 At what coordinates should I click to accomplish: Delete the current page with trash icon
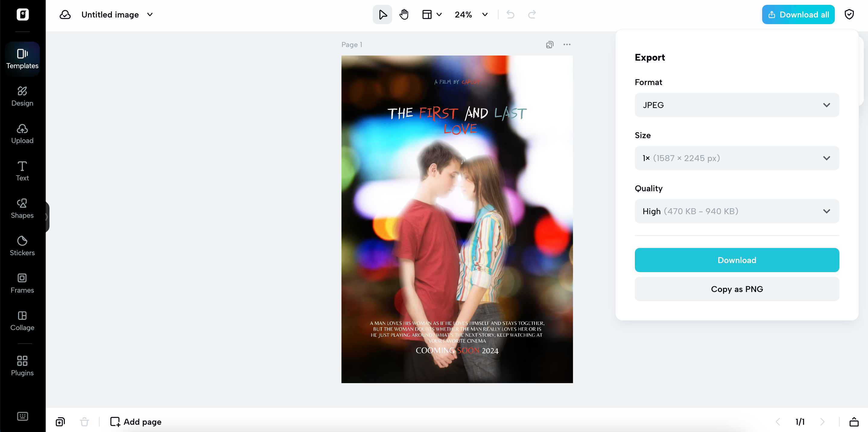(84, 421)
